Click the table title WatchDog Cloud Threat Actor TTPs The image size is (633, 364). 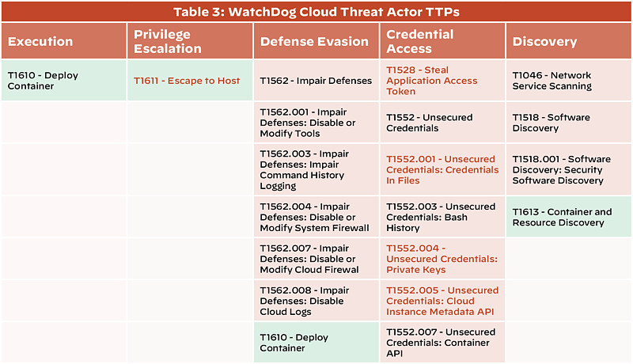pyautogui.click(x=316, y=11)
